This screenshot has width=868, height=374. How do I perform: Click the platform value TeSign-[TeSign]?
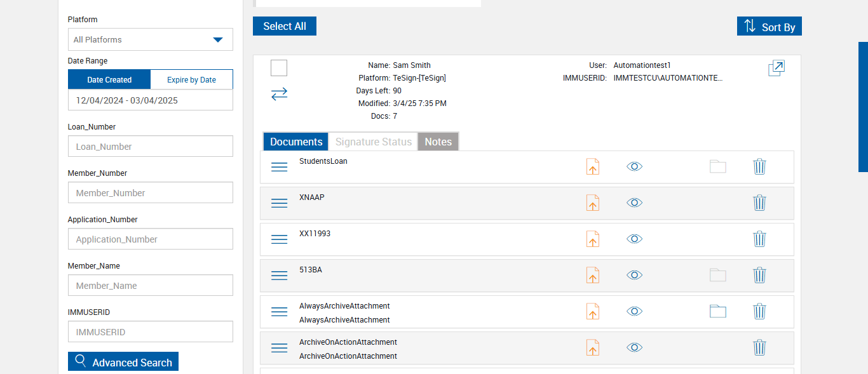(x=419, y=78)
